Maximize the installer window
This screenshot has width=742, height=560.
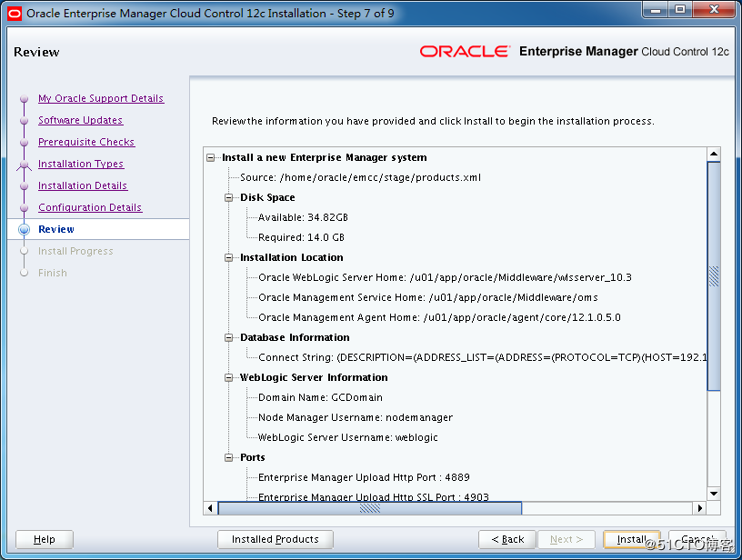point(680,9)
